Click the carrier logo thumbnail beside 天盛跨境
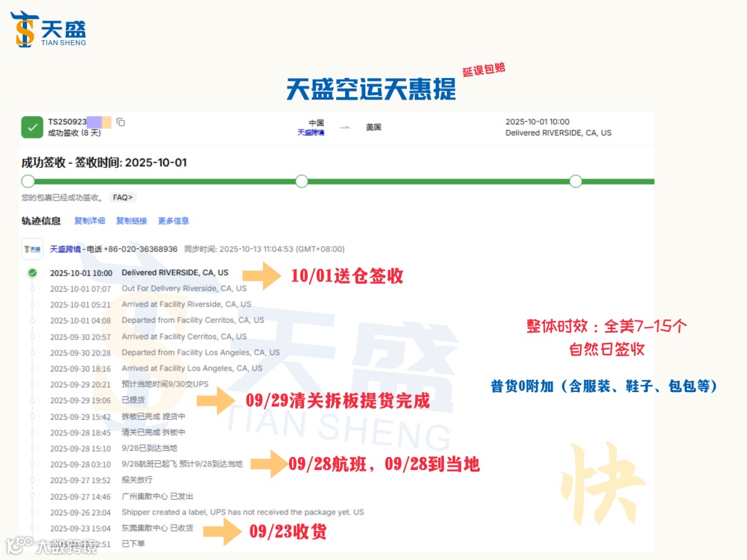 33,249
